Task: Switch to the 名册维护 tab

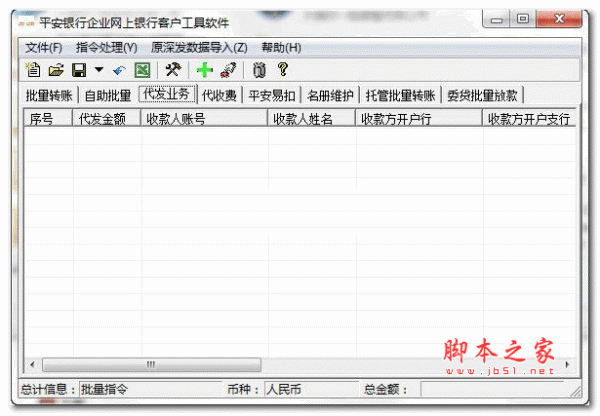Action: coord(330,95)
